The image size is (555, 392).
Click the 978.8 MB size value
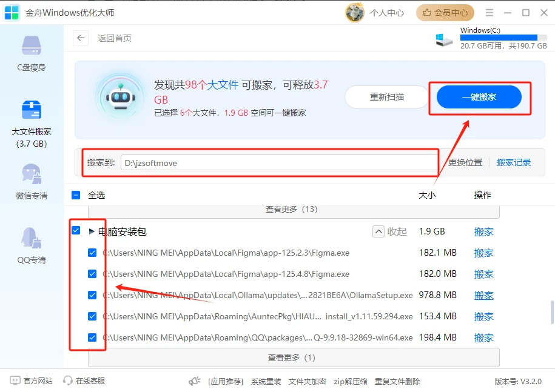[438, 295]
